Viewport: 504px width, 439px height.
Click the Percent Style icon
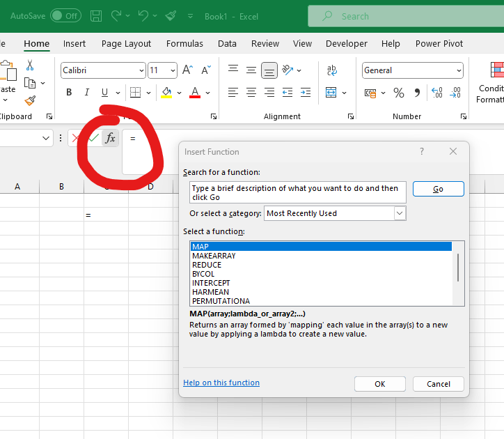point(399,93)
